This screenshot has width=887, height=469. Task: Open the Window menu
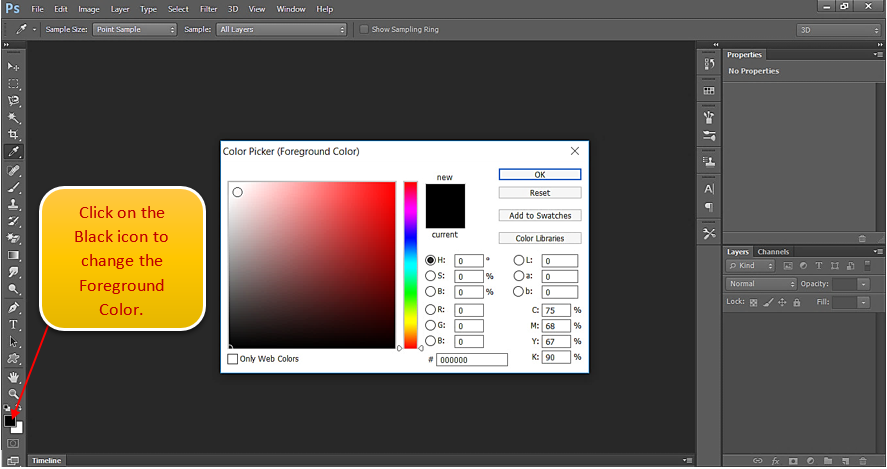[291, 9]
